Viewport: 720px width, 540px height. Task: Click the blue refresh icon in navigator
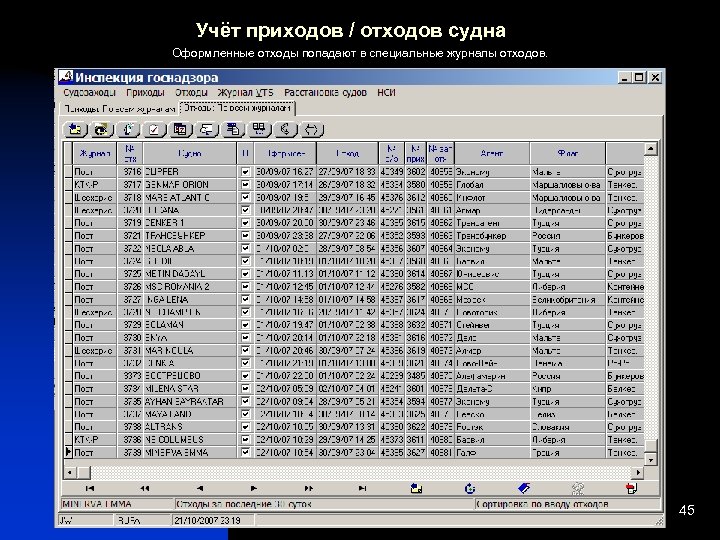[470, 489]
